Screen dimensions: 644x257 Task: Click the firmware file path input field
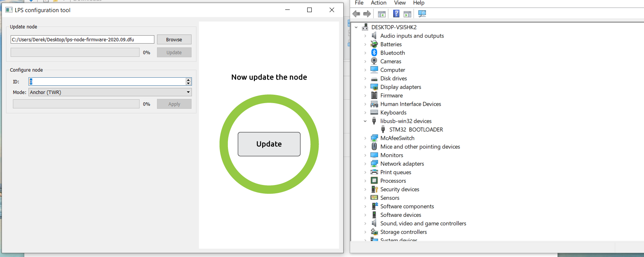[82, 39]
